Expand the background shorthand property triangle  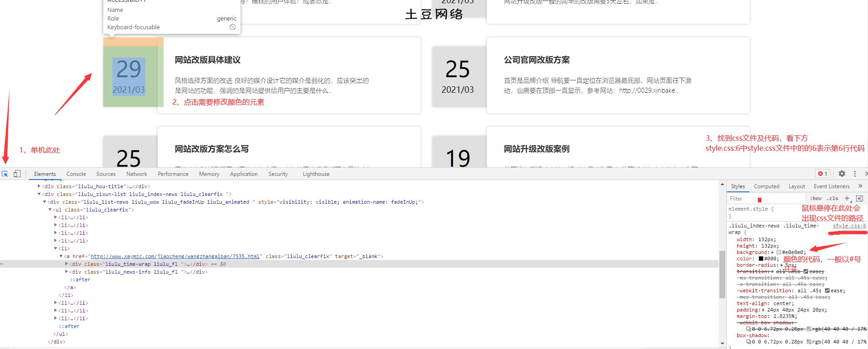773,252
